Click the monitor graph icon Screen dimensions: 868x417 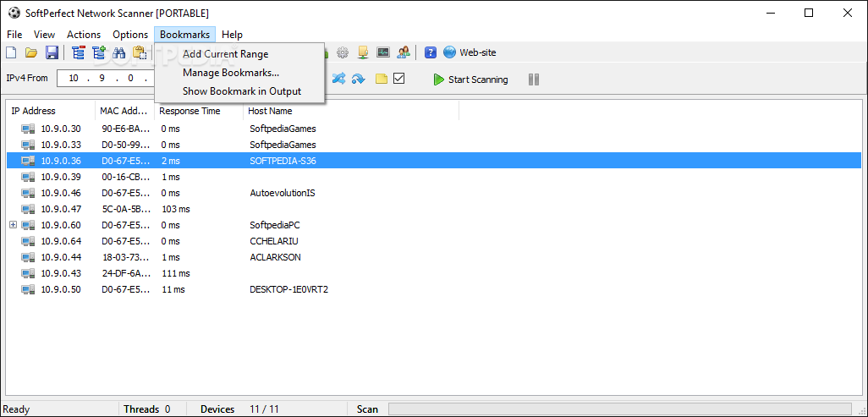(383, 52)
